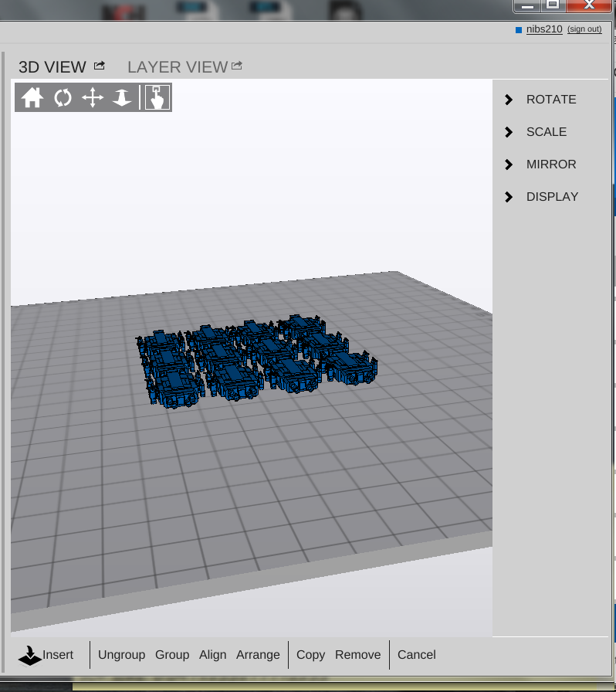This screenshot has width=616, height=692.
Task: Click the Insert button label
Action: click(58, 654)
